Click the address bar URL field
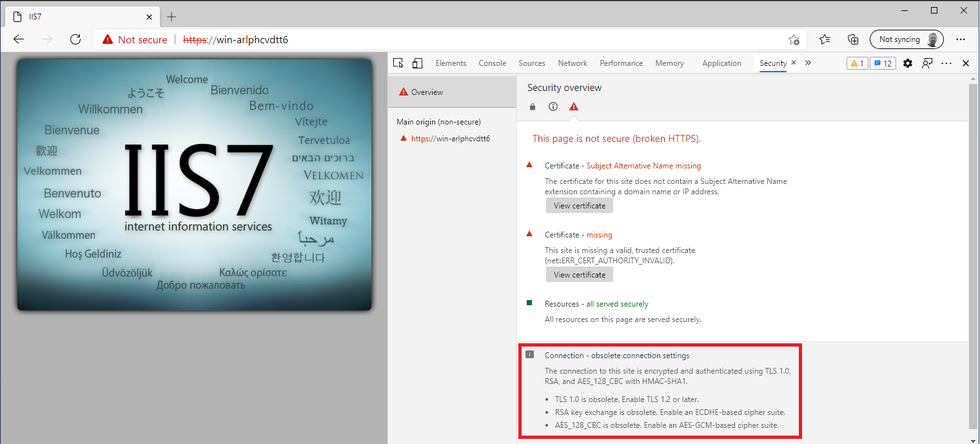The height and width of the screenshot is (444, 980). 451,39
